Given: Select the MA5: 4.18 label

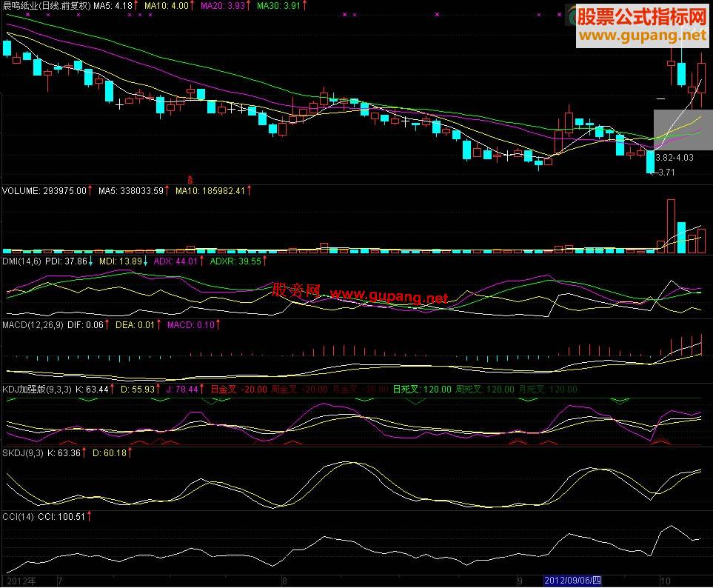Looking at the screenshot, I should click(x=113, y=6).
